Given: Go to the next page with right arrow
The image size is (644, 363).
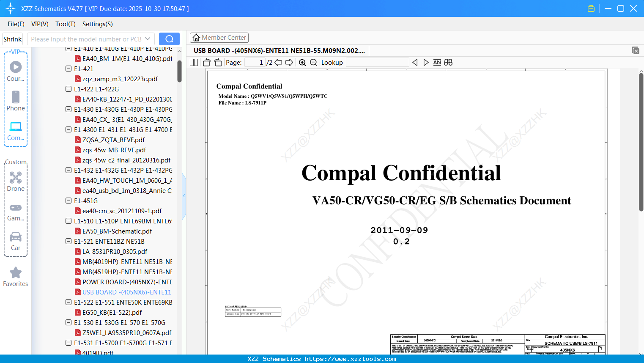Looking at the screenshot, I should [289, 63].
